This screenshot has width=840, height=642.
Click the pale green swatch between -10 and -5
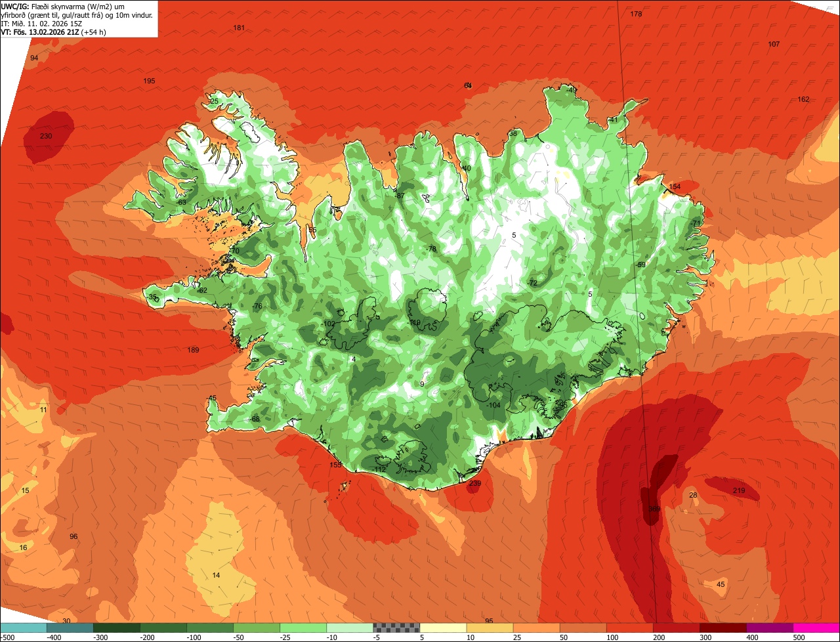coord(350,628)
